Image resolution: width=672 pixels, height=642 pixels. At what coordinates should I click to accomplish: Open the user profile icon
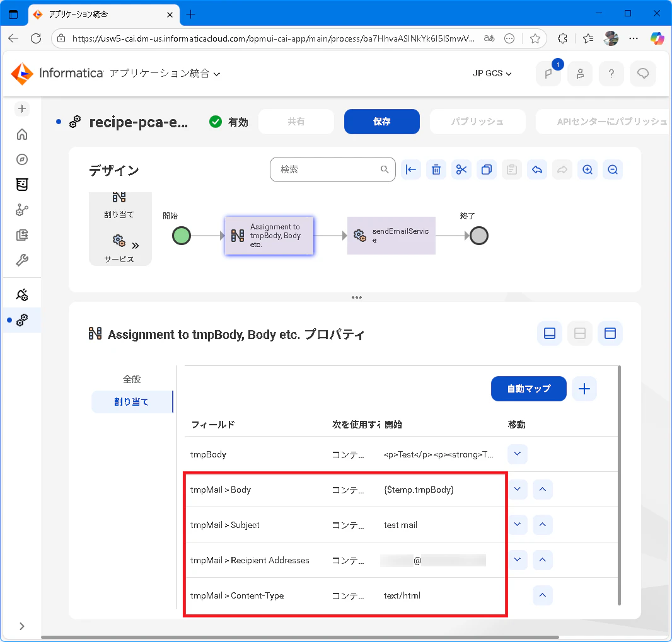pyautogui.click(x=580, y=74)
